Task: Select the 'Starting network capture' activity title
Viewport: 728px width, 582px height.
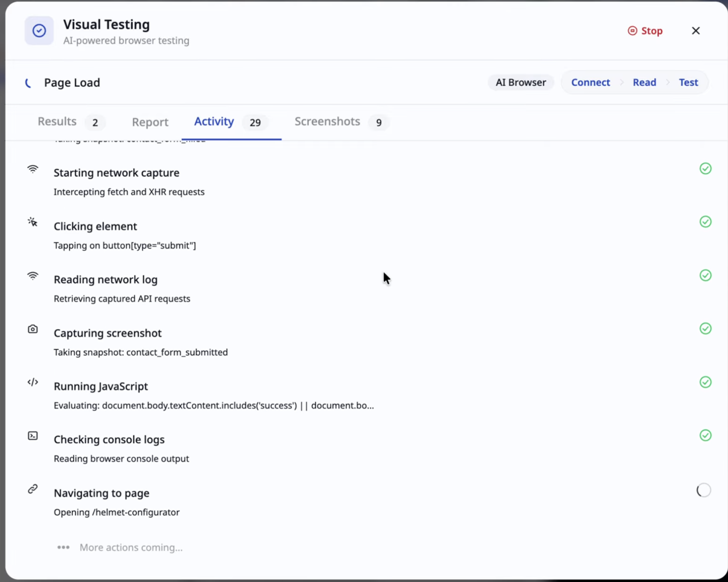Action: click(x=116, y=173)
